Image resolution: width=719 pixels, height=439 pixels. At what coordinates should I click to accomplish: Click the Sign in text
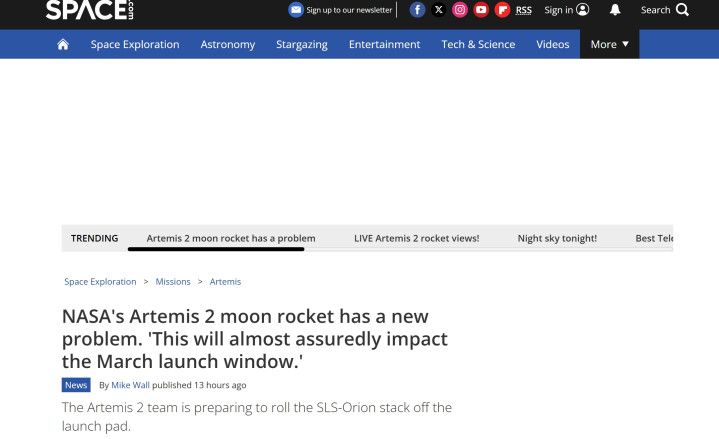[x=559, y=10]
